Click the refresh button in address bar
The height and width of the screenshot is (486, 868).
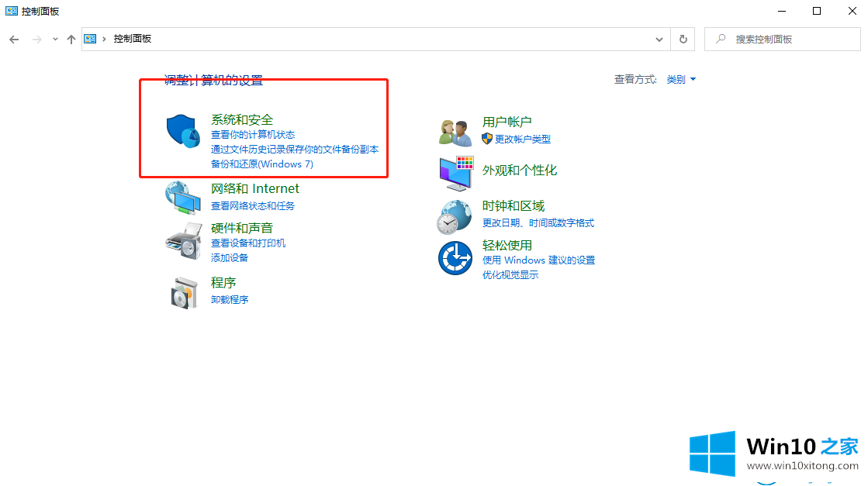pyautogui.click(x=683, y=40)
